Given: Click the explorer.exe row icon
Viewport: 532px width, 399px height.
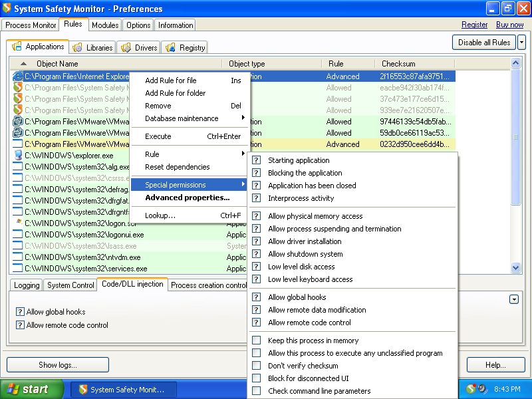Looking at the screenshot, I should 18,156.
